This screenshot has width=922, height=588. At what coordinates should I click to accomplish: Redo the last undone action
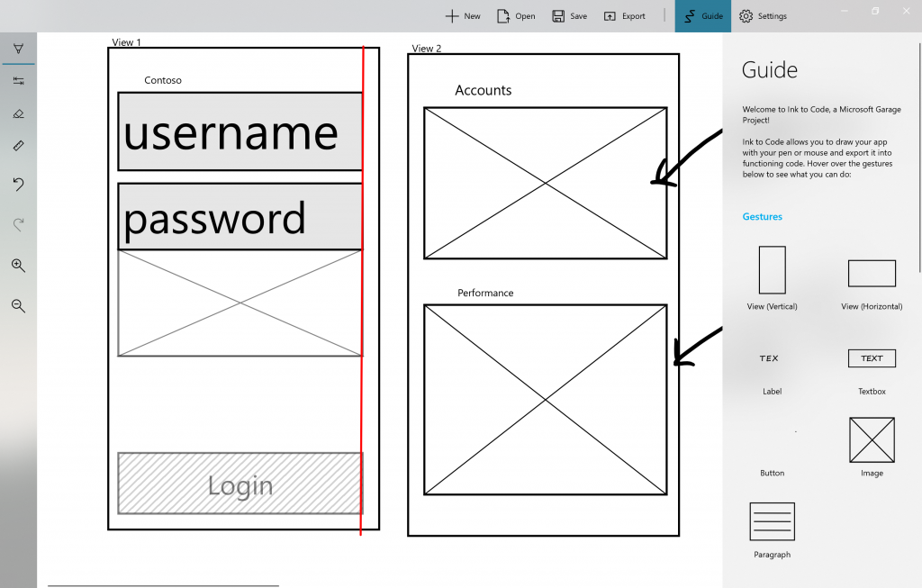pos(18,224)
